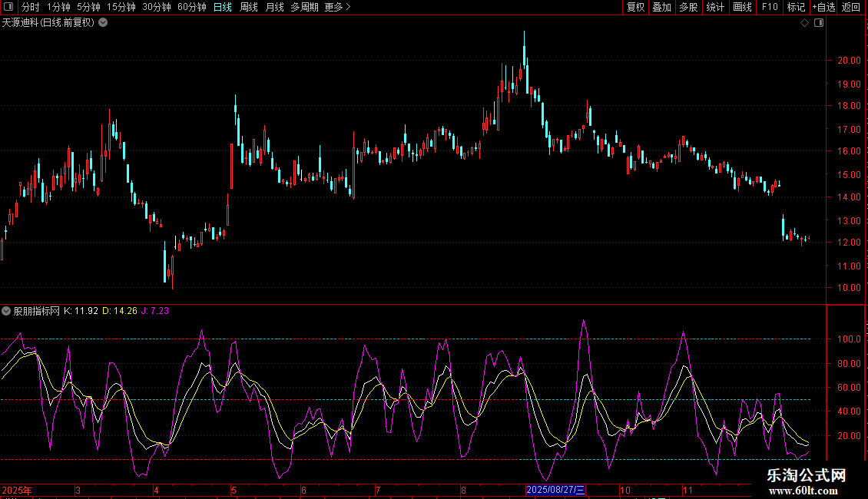Toggle the left sidebar panel icon
The image size is (868, 499).
[x=9, y=7]
